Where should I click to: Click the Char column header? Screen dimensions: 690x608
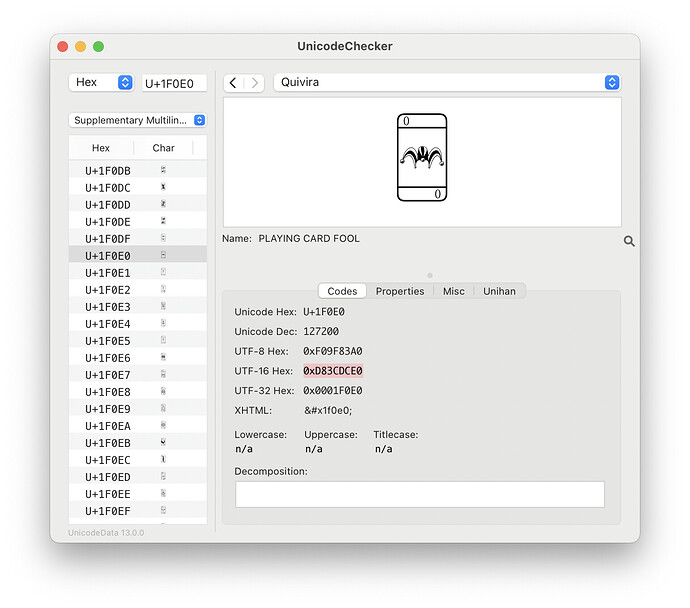[163, 148]
